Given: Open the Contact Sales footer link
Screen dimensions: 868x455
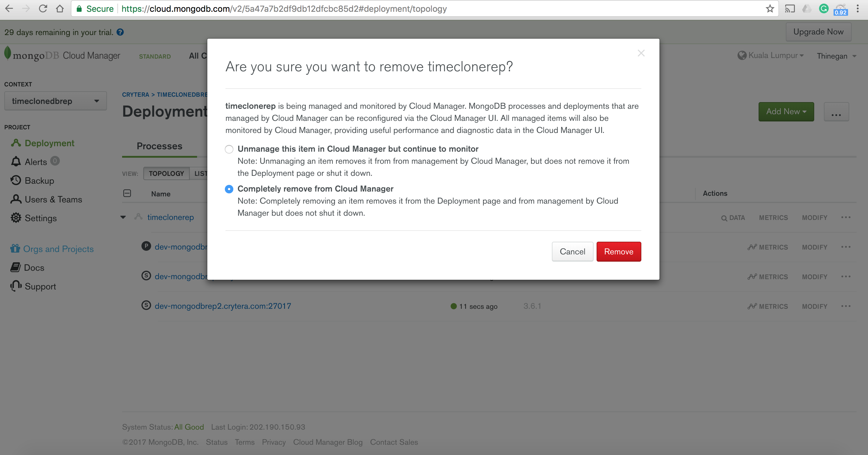Looking at the screenshot, I should (x=394, y=442).
